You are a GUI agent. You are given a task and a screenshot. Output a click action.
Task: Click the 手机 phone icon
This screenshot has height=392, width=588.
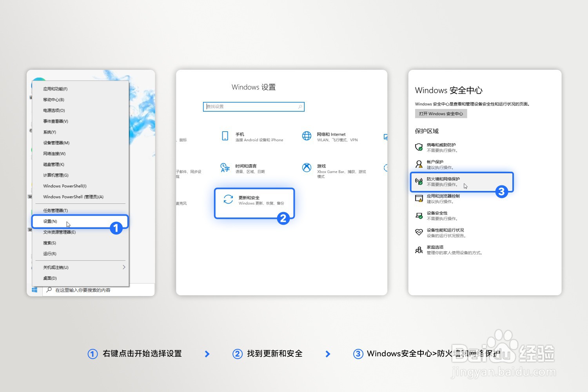tap(225, 136)
